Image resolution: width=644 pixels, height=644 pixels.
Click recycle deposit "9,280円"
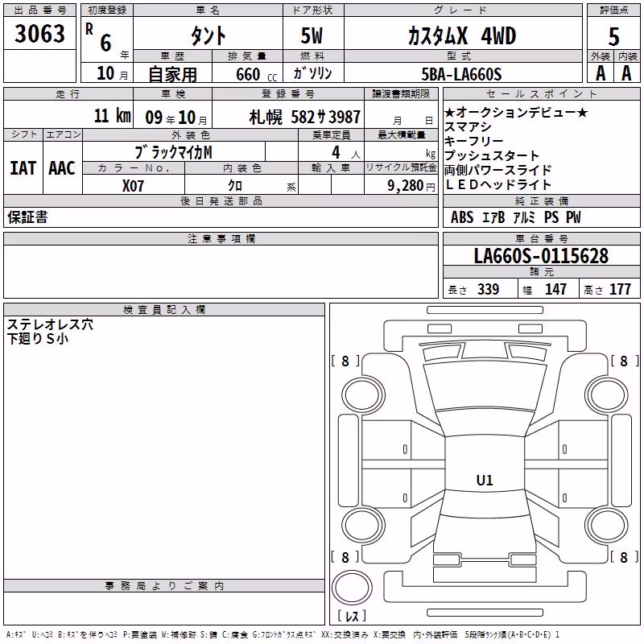(x=411, y=186)
